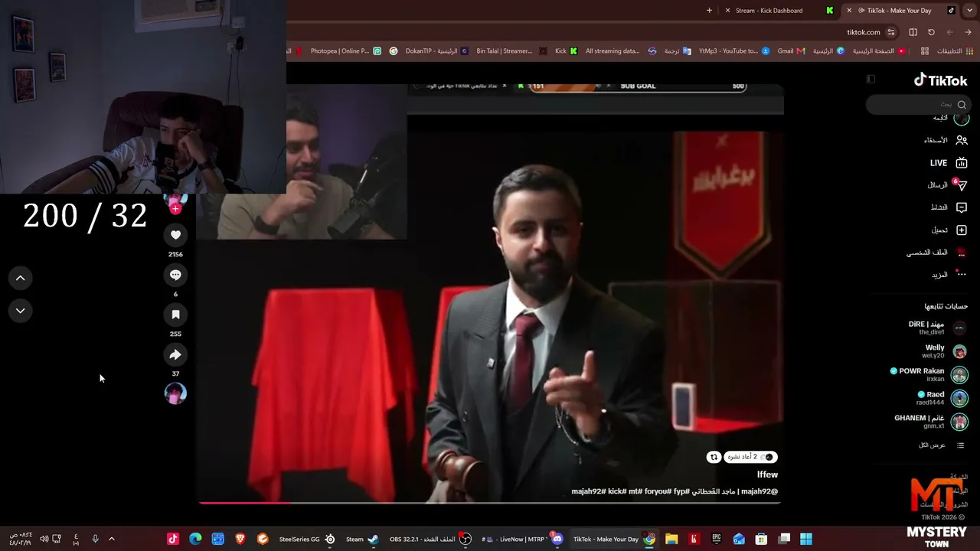Open Microsoft Store from the taskbar
The height and width of the screenshot is (551, 980).
761,539
